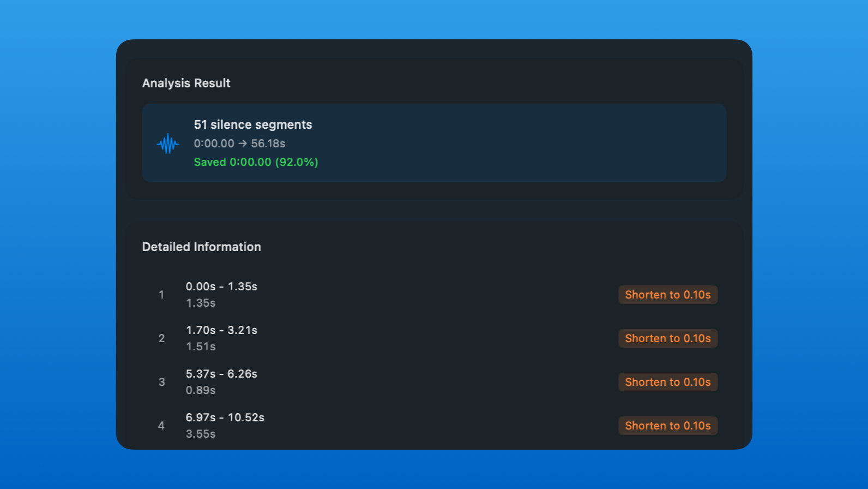Viewport: 868px width, 489px height.
Task: Select the 1.70s - 3.21s segment range
Action: pyautogui.click(x=221, y=330)
